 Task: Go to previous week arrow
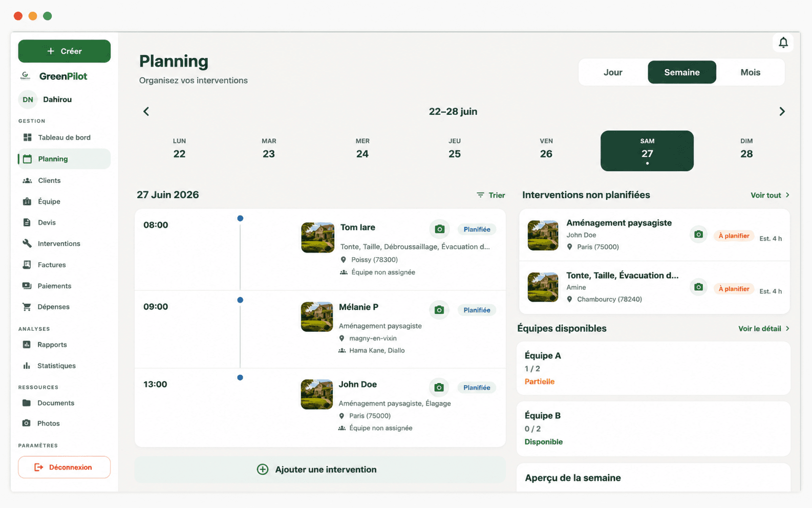146,112
